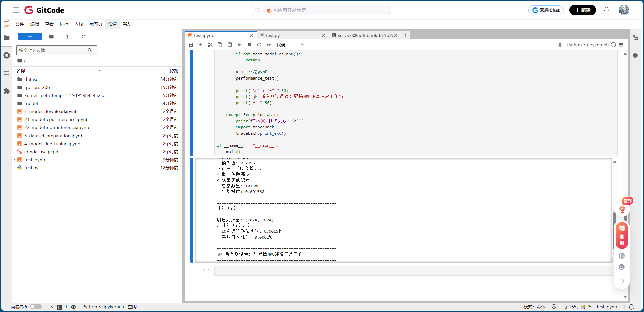
Task: Click the top search box AI应用开发大赛
Action: 321,10
